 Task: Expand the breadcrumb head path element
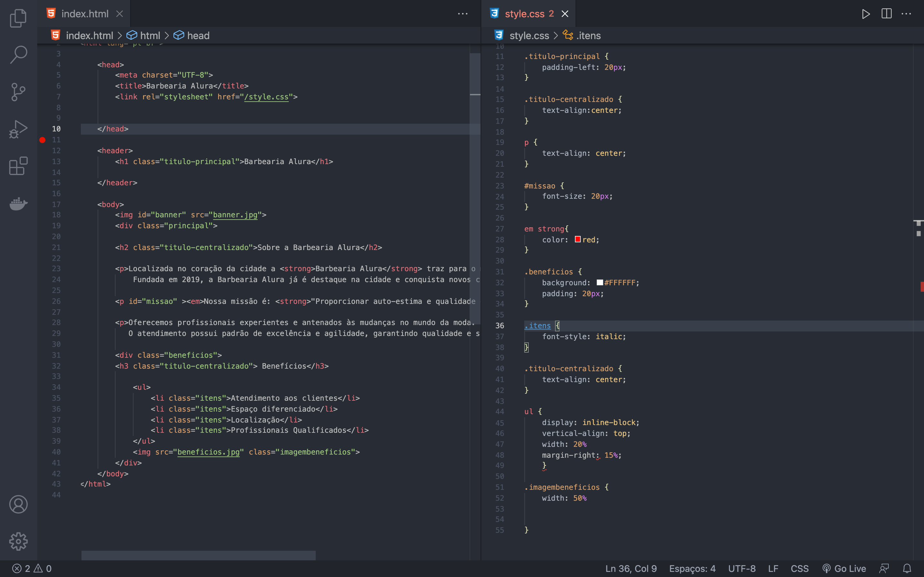click(198, 35)
